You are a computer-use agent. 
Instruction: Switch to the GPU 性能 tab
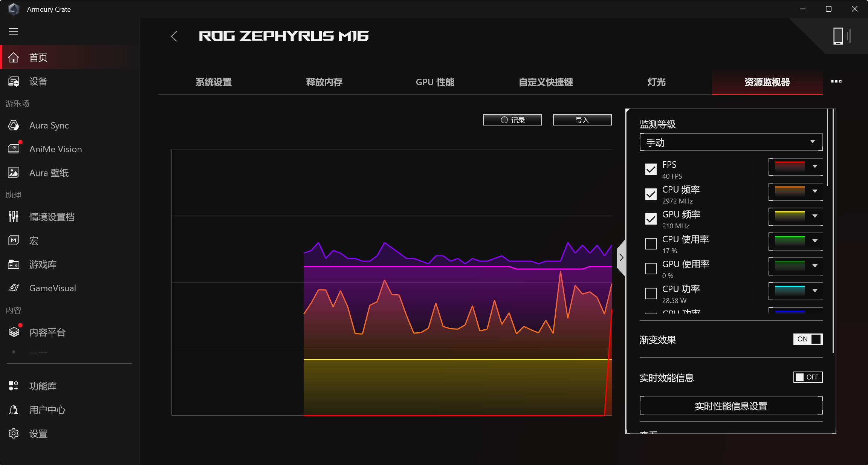(x=435, y=82)
